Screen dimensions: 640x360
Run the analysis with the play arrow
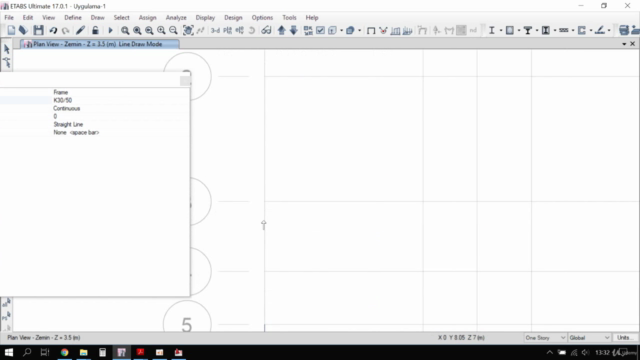110,30
